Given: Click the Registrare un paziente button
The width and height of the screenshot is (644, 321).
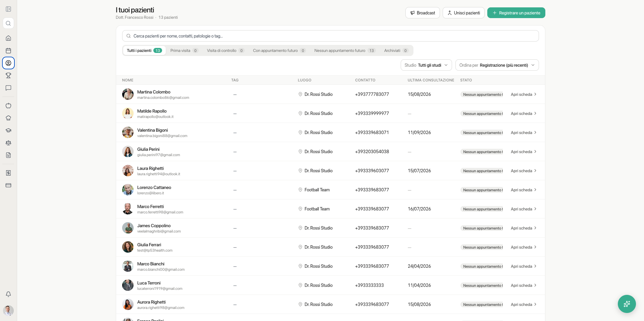Looking at the screenshot, I should click(x=516, y=13).
